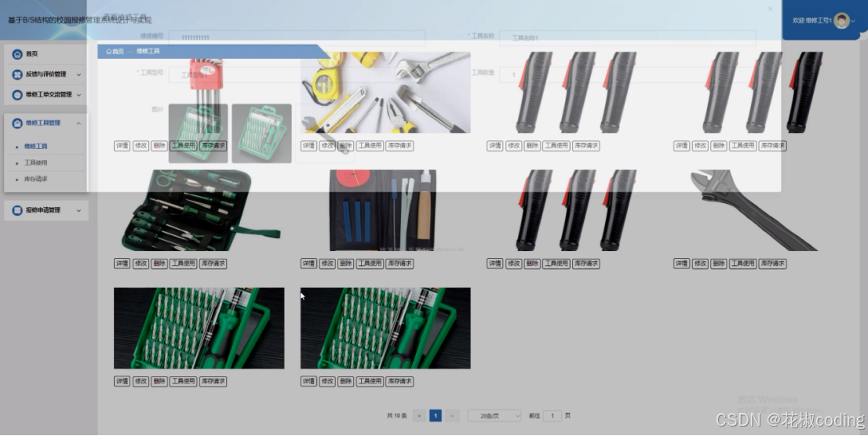Click 修改 under the hex key set card
868x436 pixels.
coord(140,146)
